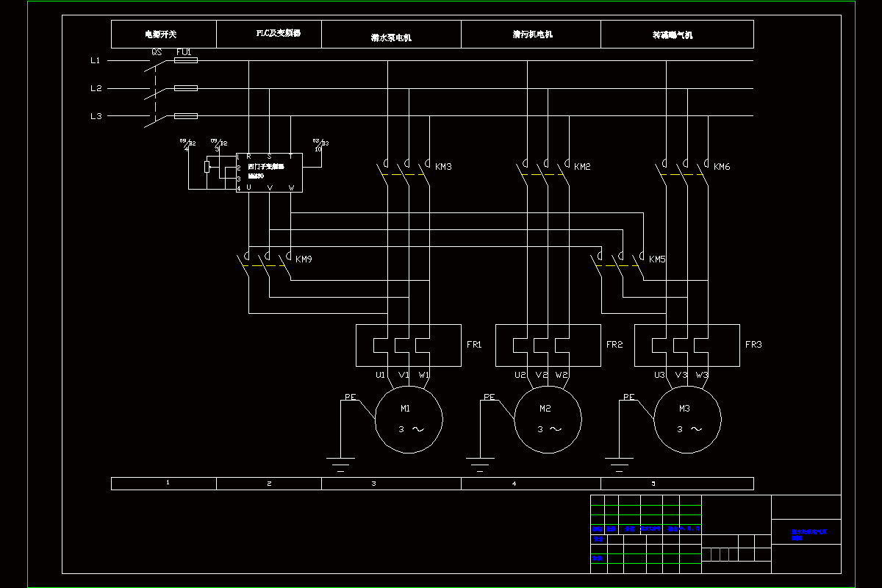Click bottom column number 2
882x588 pixels.
click(269, 483)
